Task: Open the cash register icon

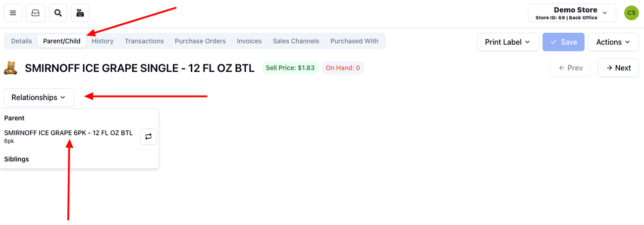Action: tap(80, 13)
